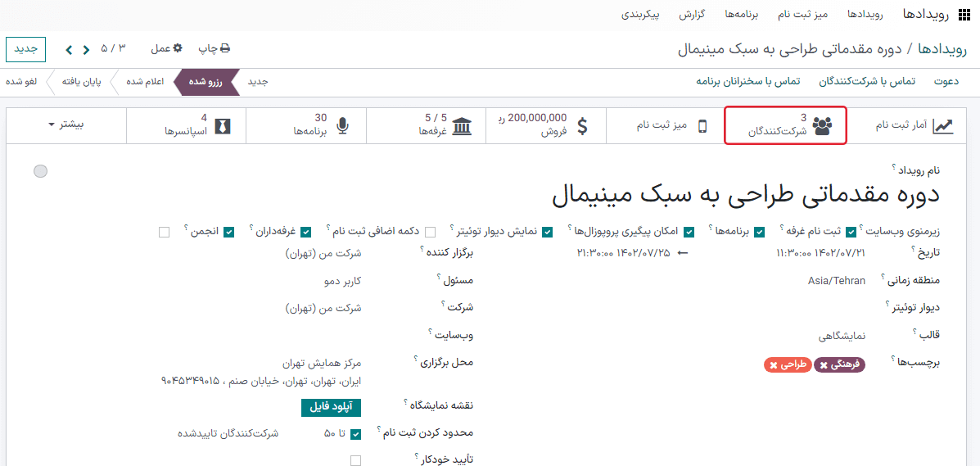Expand the more (بیشتر) dropdown

[66, 124]
